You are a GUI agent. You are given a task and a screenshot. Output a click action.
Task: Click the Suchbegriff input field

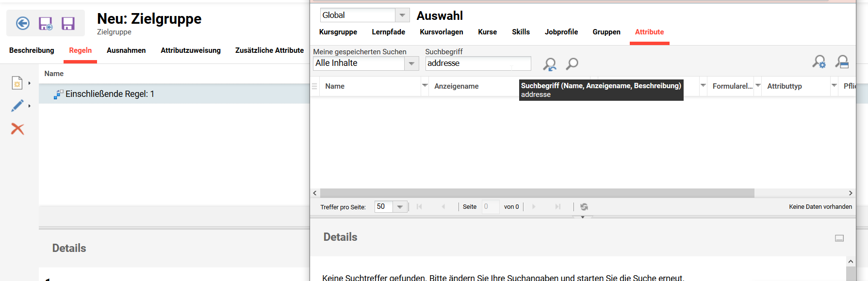coord(477,63)
